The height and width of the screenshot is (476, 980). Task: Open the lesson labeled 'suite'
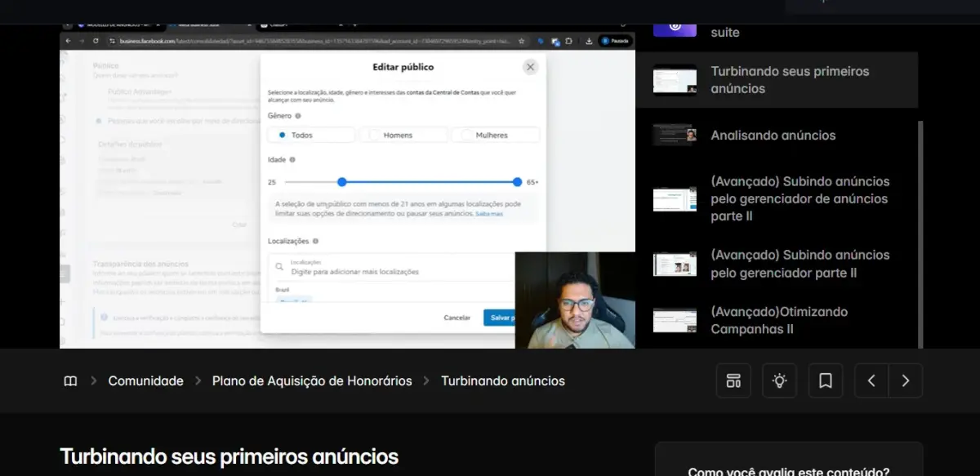[x=725, y=33]
